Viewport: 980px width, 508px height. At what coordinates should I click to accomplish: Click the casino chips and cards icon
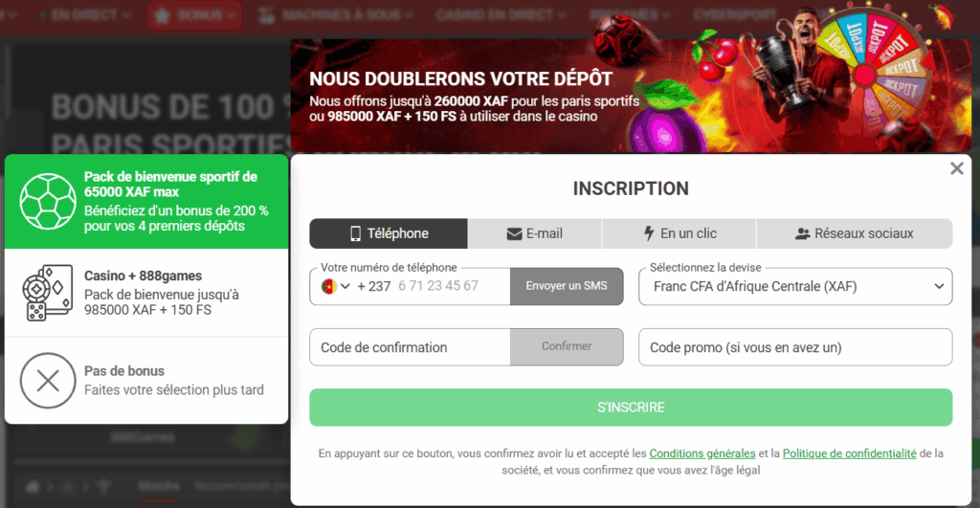[48, 293]
